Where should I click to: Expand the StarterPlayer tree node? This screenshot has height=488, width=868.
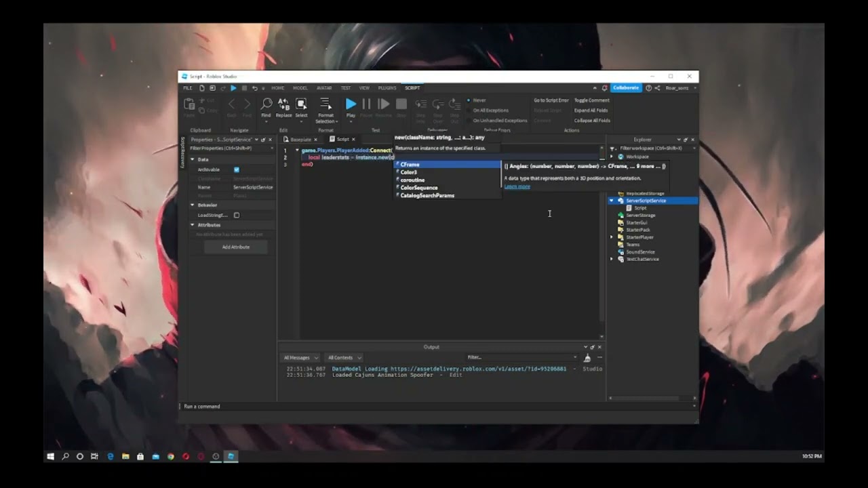point(612,237)
